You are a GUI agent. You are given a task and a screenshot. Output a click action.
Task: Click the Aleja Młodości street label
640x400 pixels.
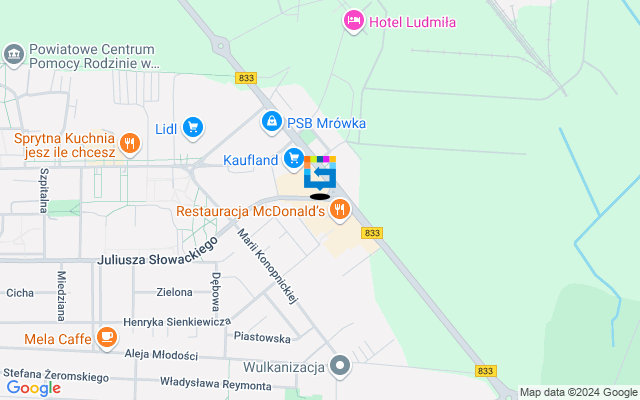[161, 354]
